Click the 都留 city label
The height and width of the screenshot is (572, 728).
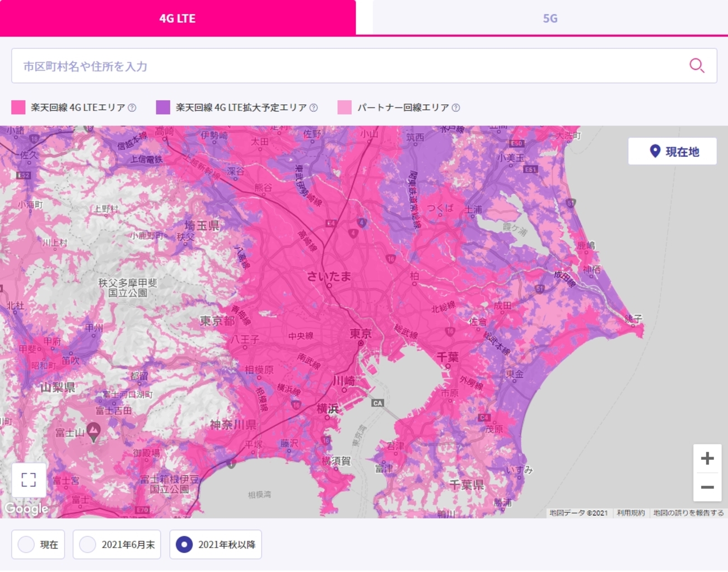coord(139,376)
